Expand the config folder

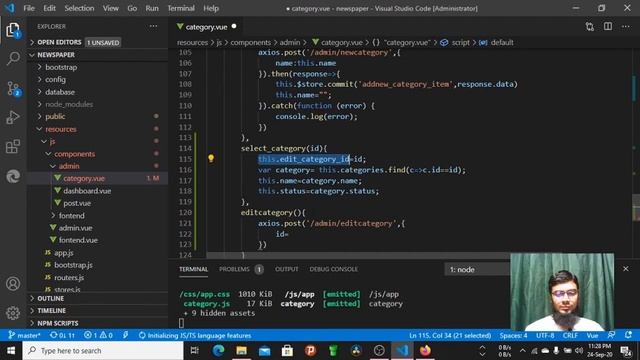click(x=55, y=79)
